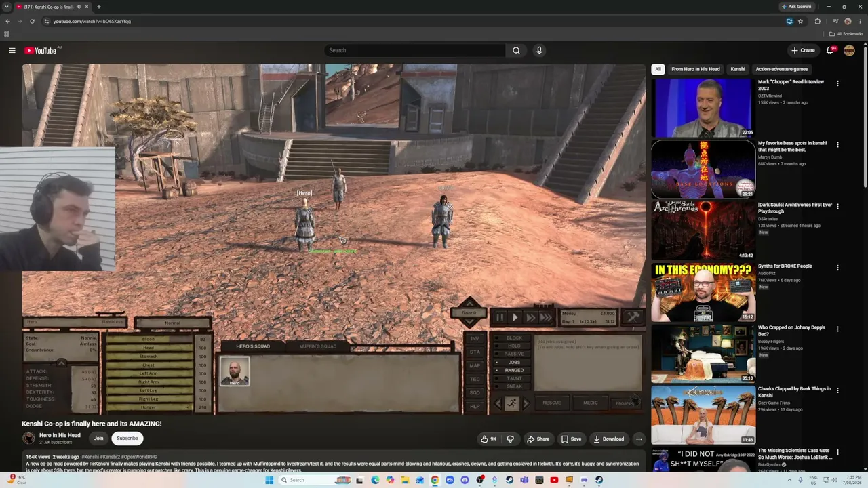The height and width of the screenshot is (488, 868).
Task: Select the All filter chip
Action: [x=658, y=69]
